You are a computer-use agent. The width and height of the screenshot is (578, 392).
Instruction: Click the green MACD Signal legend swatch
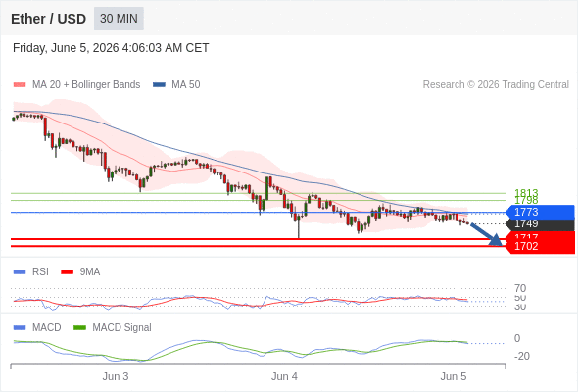[79, 328]
